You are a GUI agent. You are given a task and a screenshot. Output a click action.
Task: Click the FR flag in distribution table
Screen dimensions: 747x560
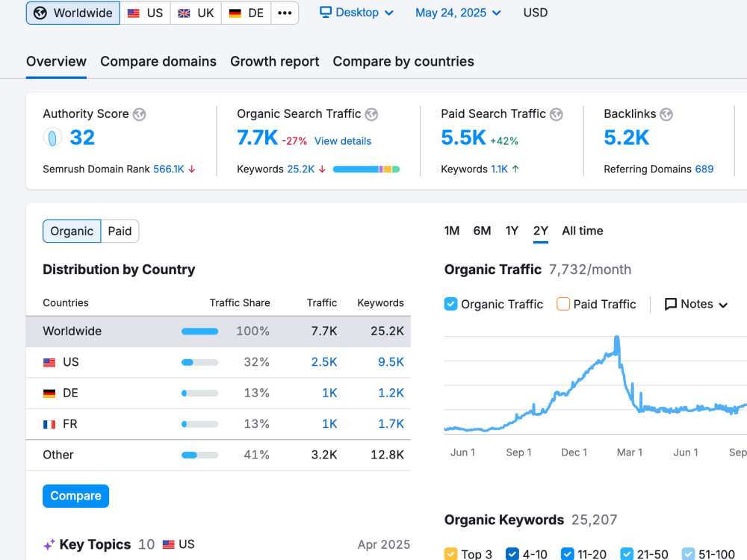(49, 424)
